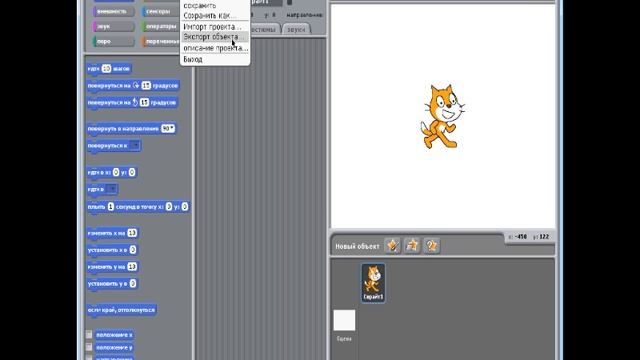This screenshot has width=640, height=360.
Task: Open dropdown in 'повернуться к' block
Action: pos(135,145)
